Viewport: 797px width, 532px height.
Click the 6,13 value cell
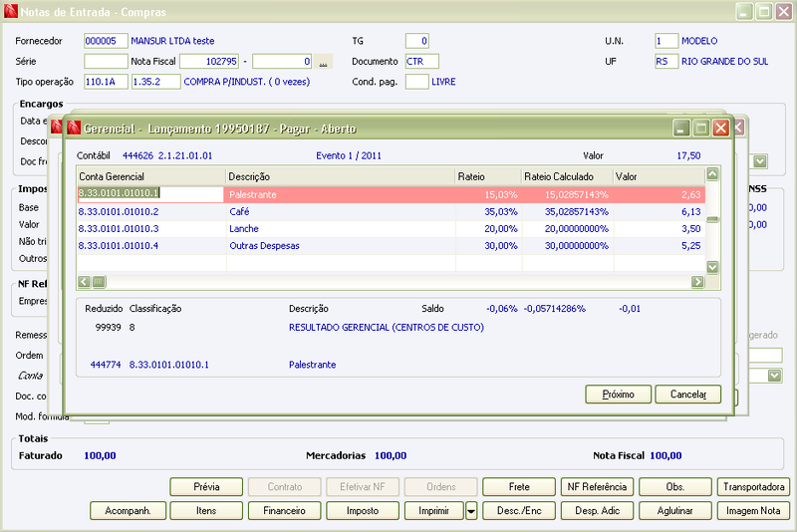pos(660,212)
